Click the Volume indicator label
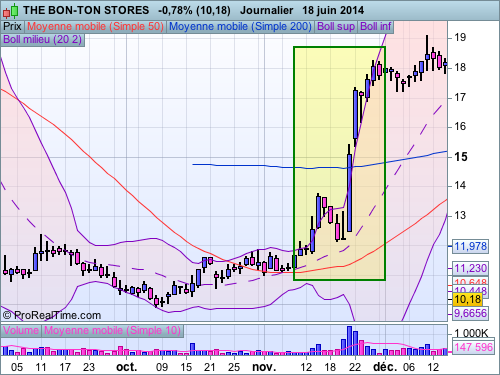Image resolution: width=500 pixels, height=375 pixels. (x=21, y=330)
